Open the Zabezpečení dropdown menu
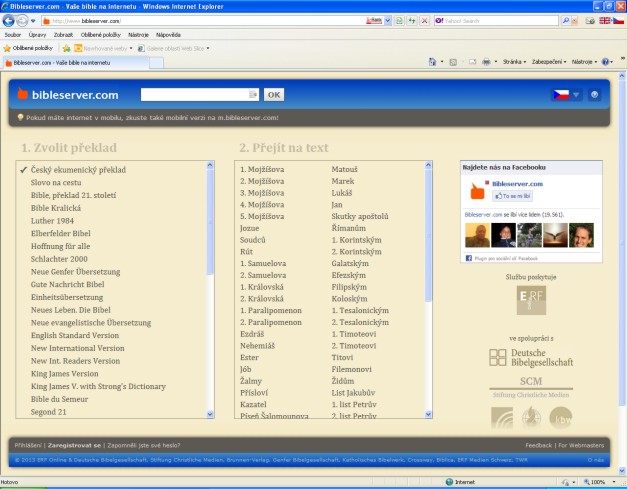The image size is (627, 489). click(x=549, y=62)
